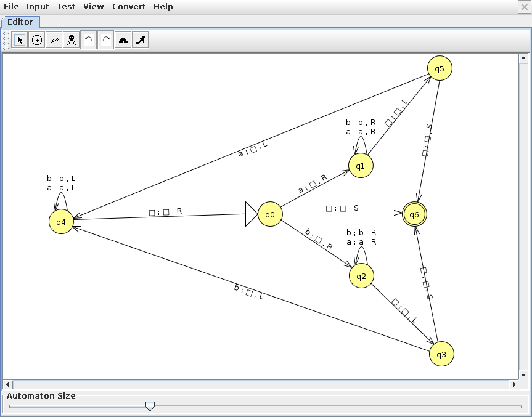This screenshot has width=532, height=417.
Task: Open the Input menu
Action: point(38,7)
